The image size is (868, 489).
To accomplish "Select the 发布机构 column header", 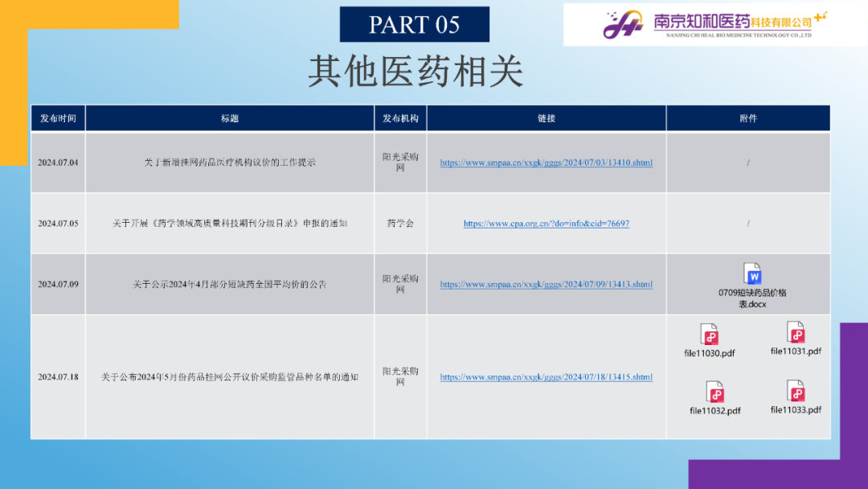I will point(400,118).
